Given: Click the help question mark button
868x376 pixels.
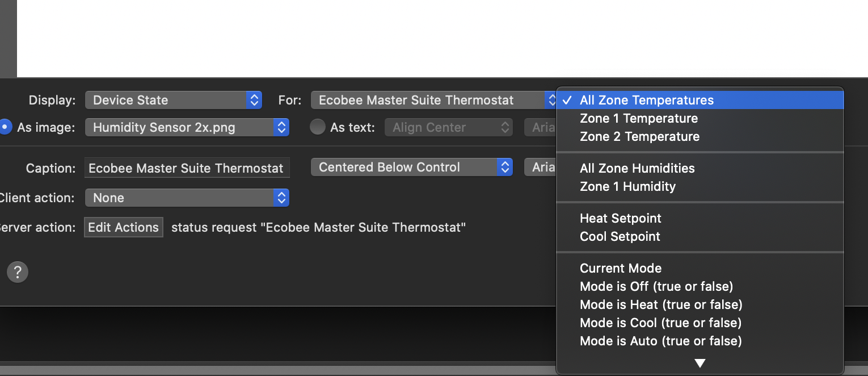Looking at the screenshot, I should pyautogui.click(x=18, y=272).
